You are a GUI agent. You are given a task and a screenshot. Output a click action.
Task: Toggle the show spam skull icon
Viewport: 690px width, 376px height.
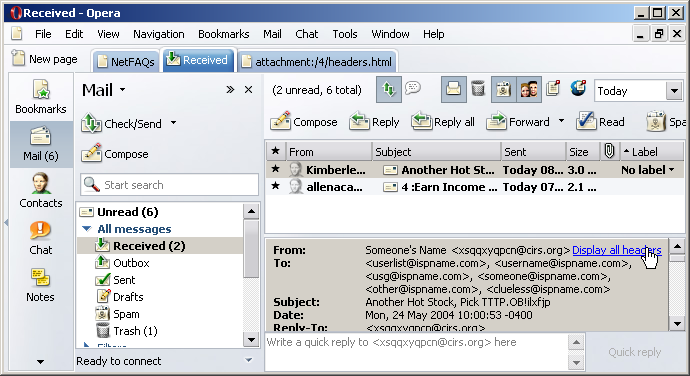(x=503, y=89)
